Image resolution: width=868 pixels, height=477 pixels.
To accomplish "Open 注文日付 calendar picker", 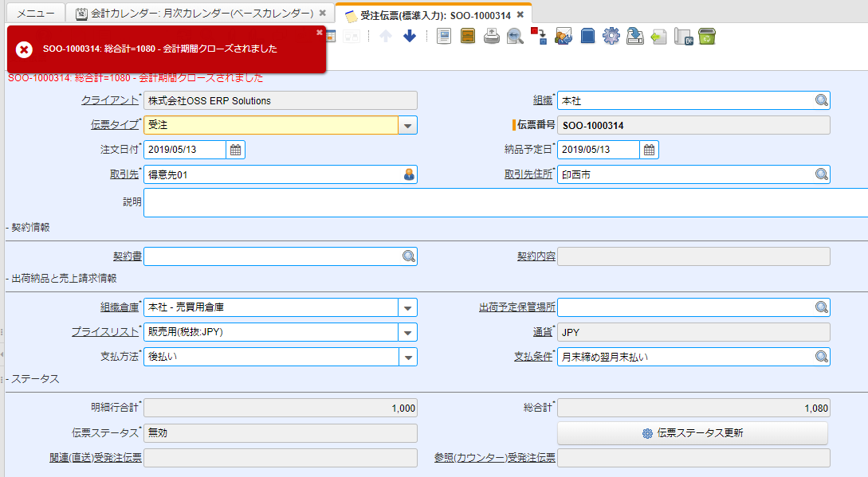I will click(235, 150).
